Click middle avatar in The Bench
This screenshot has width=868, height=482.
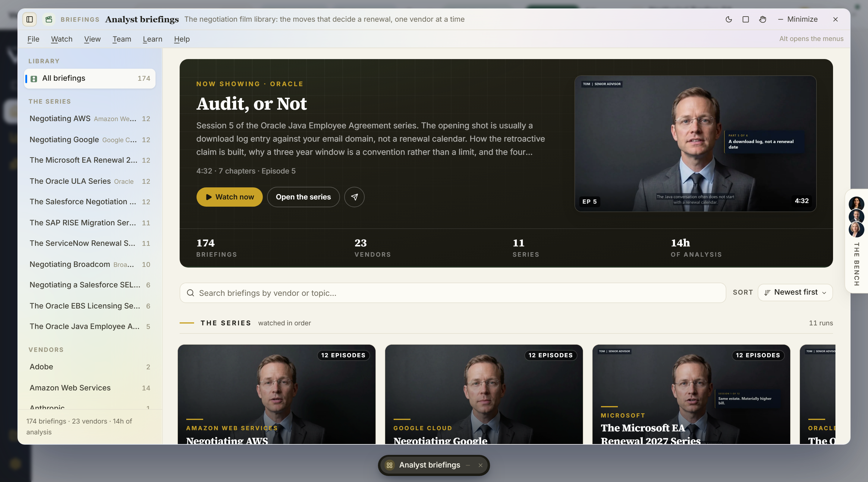(856, 217)
